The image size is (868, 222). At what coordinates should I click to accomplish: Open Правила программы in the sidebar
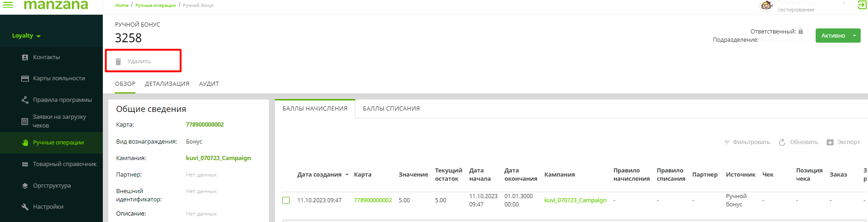pyautogui.click(x=62, y=100)
